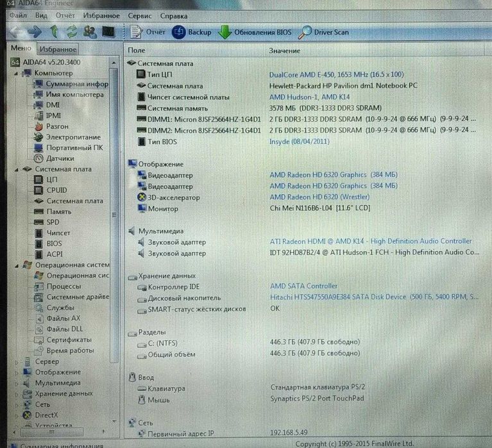Open AMD SATA Controller link
The image size is (492, 448).
304,286
